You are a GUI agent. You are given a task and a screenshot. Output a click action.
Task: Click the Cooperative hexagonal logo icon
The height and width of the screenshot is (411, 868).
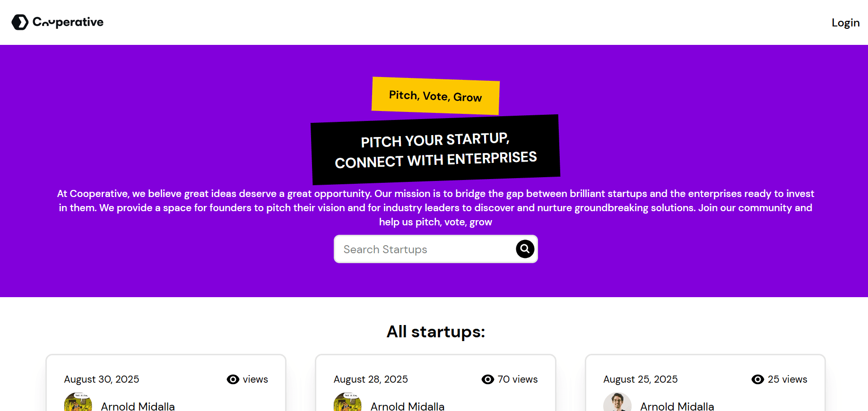pyautogui.click(x=20, y=22)
